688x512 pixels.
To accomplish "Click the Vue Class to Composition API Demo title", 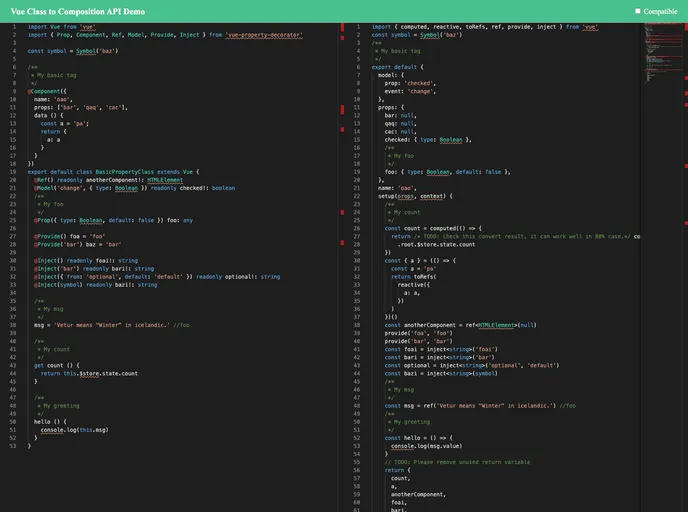I will point(79,11).
